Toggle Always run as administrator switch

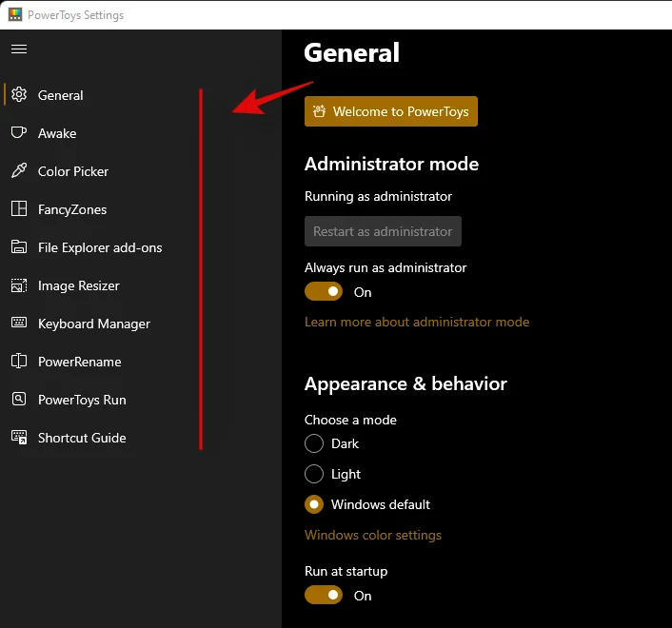click(x=324, y=292)
